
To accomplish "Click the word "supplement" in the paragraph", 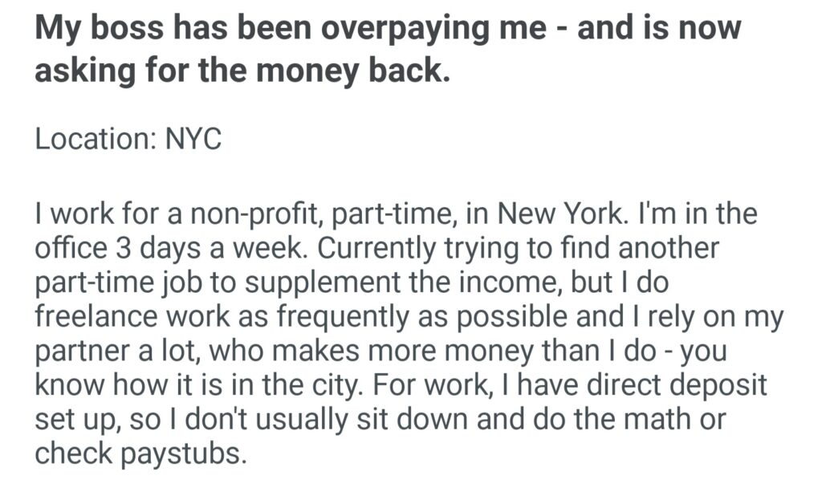I will coord(354,281).
